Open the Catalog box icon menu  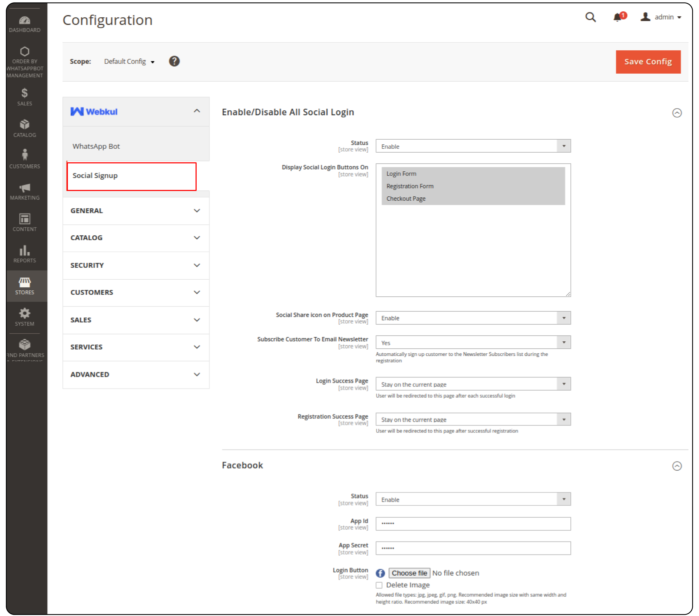click(25, 128)
